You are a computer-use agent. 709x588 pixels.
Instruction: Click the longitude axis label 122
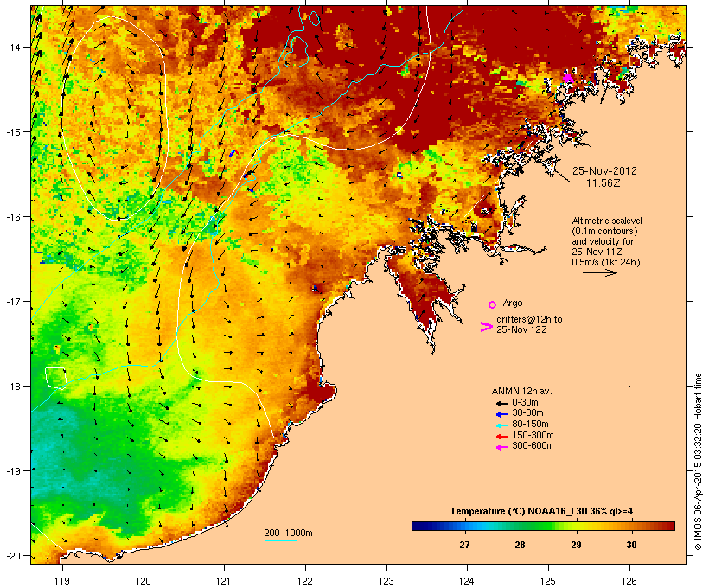click(305, 581)
